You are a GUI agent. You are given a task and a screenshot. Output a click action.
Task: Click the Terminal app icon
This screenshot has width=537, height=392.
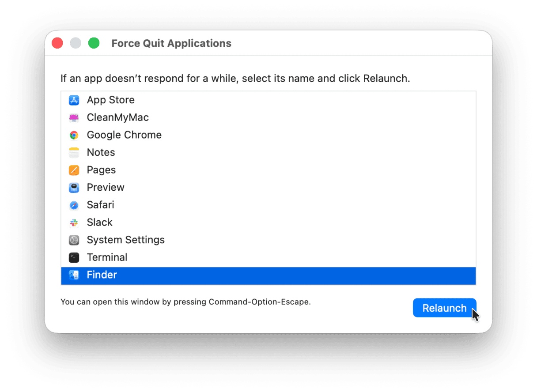(x=74, y=257)
